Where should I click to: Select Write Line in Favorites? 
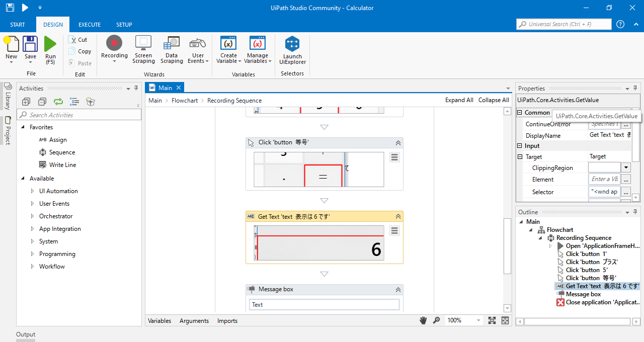[x=62, y=165]
